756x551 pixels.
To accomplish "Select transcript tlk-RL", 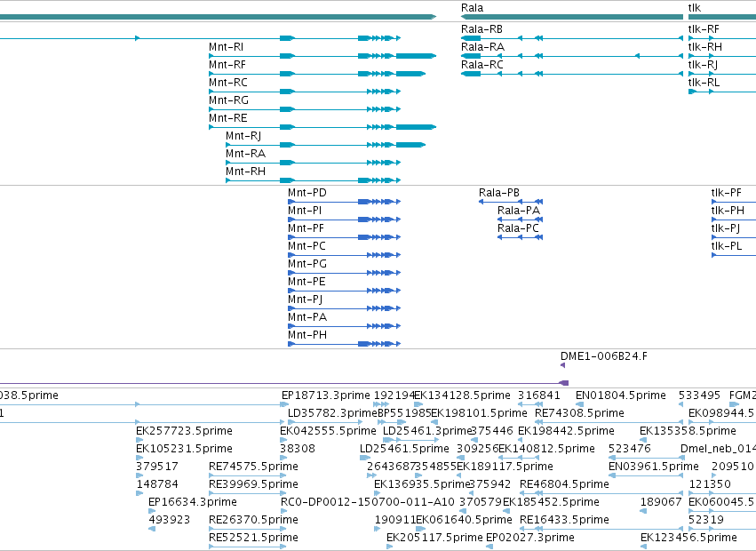I will [704, 83].
